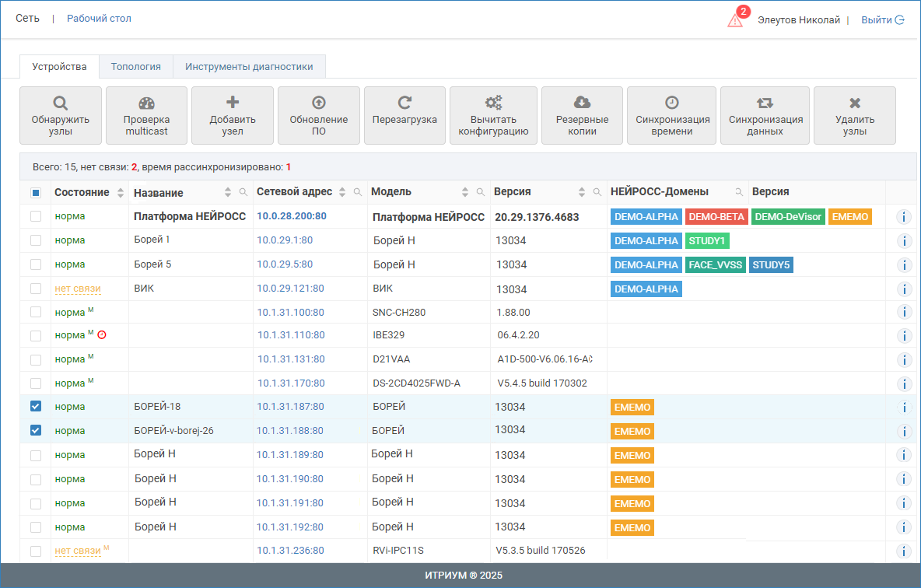Click the Синхронизация данных button
Screen dimensions: 921x588
[x=765, y=116]
